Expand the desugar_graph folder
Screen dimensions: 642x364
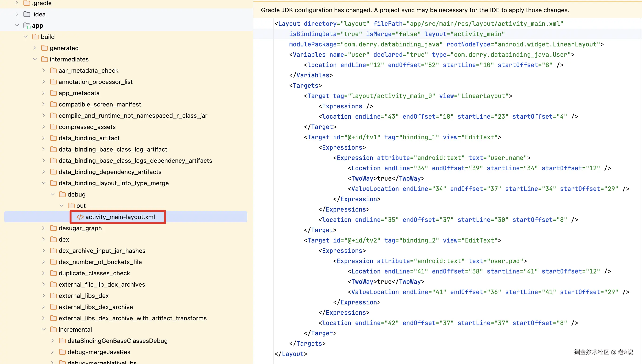43,228
